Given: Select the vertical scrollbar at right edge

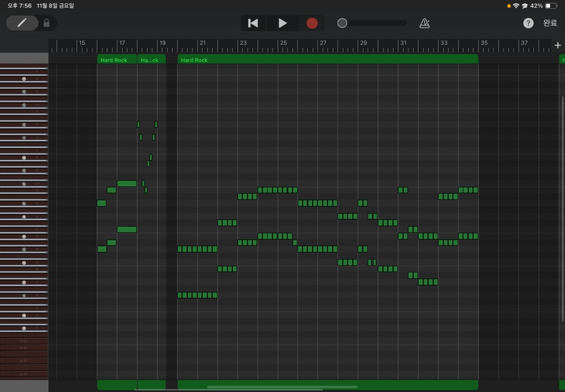Looking at the screenshot, I should [562, 209].
